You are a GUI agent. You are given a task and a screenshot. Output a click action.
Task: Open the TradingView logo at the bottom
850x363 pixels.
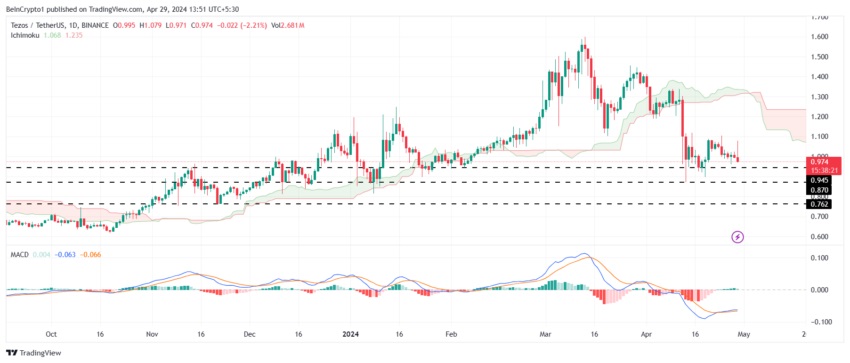click(x=34, y=353)
